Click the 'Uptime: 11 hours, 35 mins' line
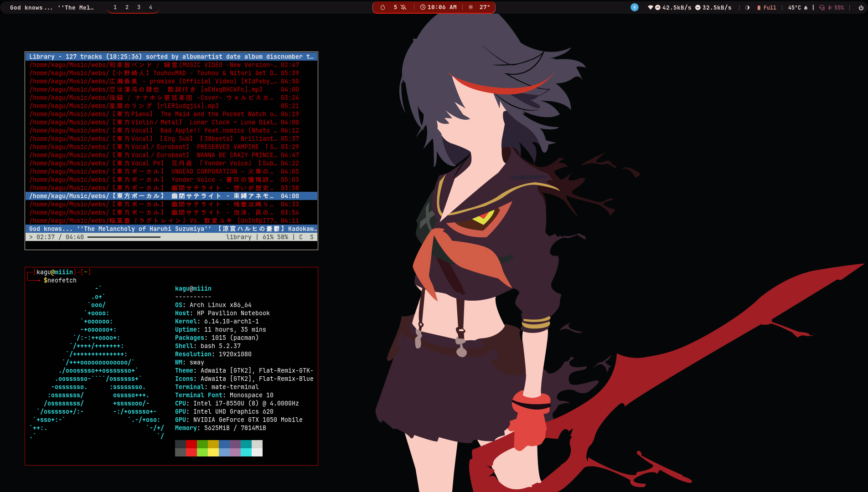The image size is (868, 492). pos(221,329)
